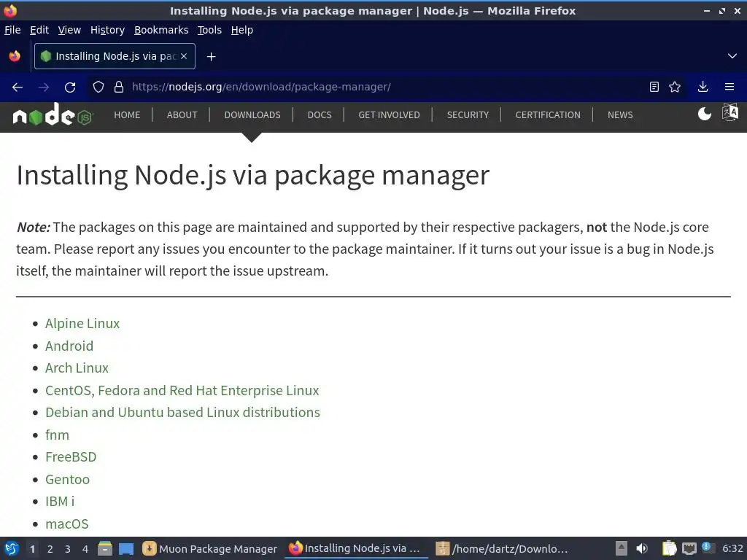The height and width of the screenshot is (560, 747).
Task: Open NEWS navigation link
Action: click(x=620, y=114)
